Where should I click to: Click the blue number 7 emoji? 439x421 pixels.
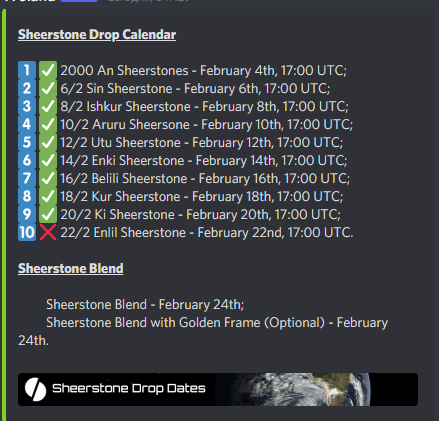pyautogui.click(x=27, y=178)
